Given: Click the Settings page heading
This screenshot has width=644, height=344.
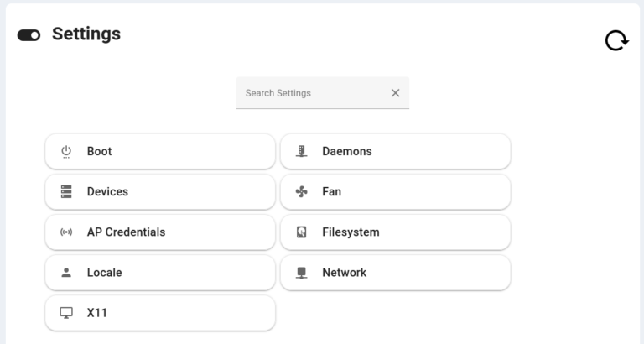Looking at the screenshot, I should [86, 34].
